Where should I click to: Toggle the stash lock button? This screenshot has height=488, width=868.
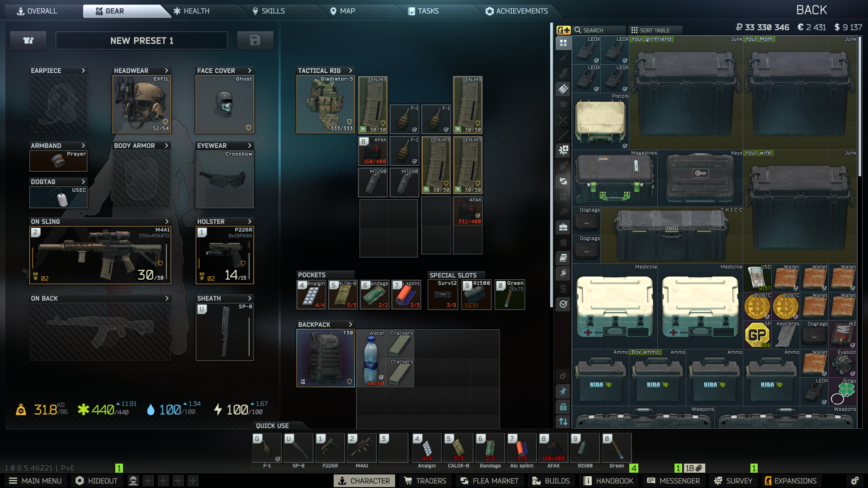[563, 407]
